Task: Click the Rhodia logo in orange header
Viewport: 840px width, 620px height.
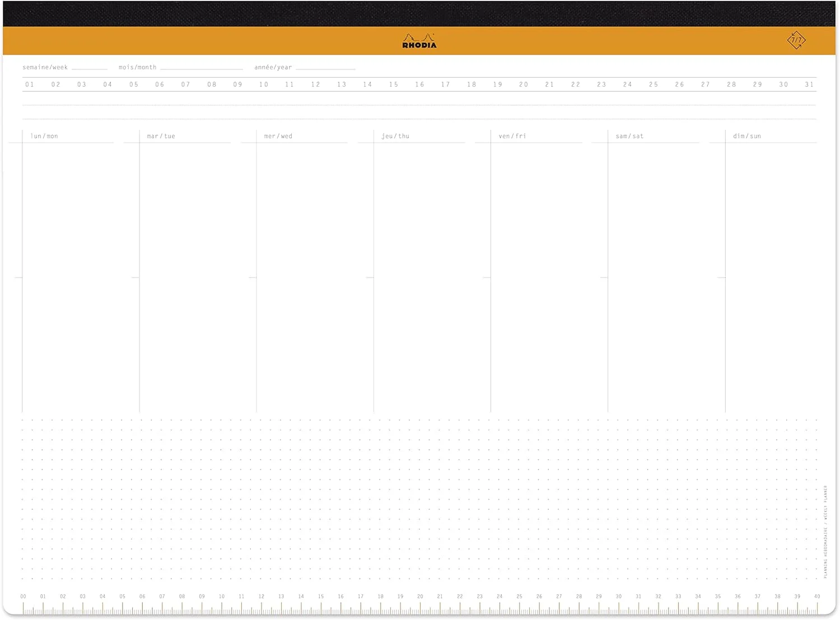Action: (419, 41)
